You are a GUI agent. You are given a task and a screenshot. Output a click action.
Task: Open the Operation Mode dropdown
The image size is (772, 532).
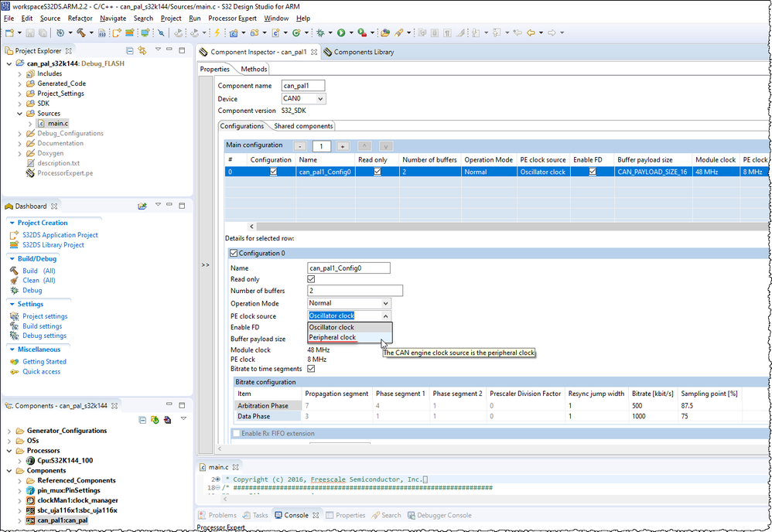385,304
